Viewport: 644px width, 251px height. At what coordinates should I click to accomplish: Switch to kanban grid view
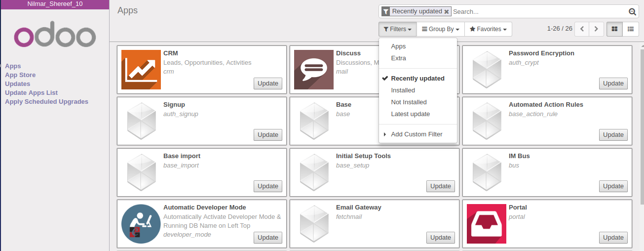click(614, 29)
